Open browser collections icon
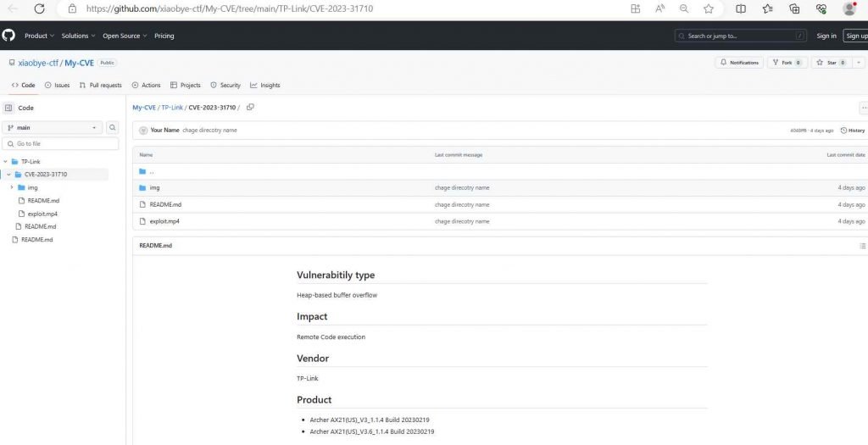The height and width of the screenshot is (445, 868). coord(794,8)
